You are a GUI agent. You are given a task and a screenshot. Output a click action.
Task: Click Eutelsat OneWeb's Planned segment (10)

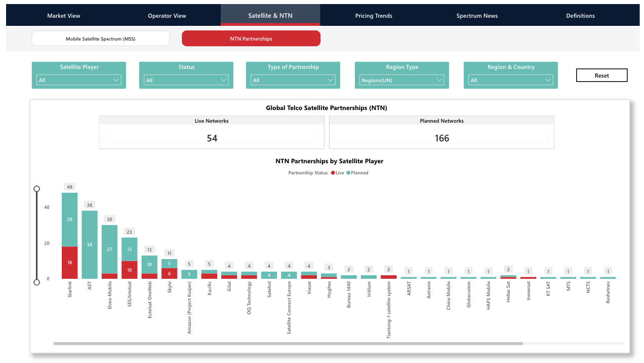[x=149, y=265]
